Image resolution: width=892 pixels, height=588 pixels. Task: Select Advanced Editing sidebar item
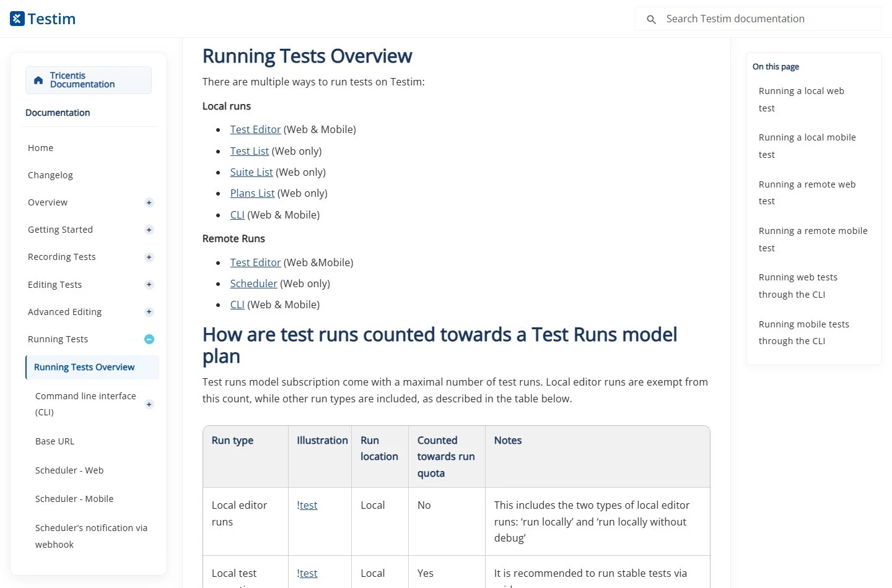[64, 312]
